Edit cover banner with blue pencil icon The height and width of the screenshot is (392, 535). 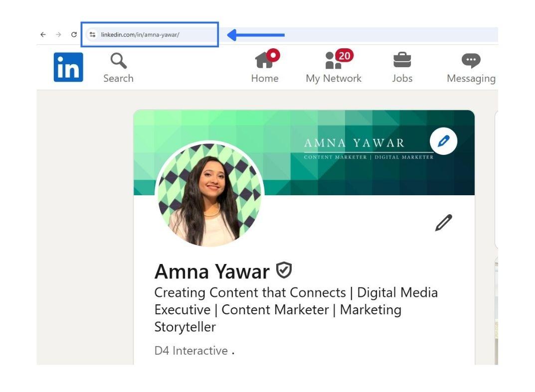tap(443, 141)
